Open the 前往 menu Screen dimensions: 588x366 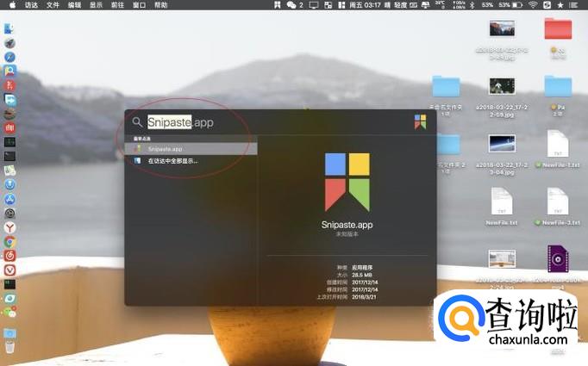[x=117, y=5]
